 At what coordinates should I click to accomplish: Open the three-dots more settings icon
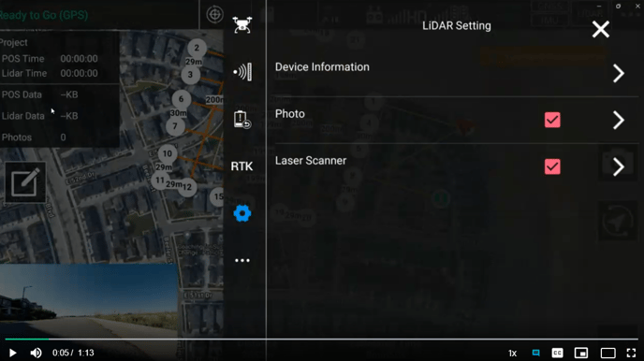coord(242,260)
